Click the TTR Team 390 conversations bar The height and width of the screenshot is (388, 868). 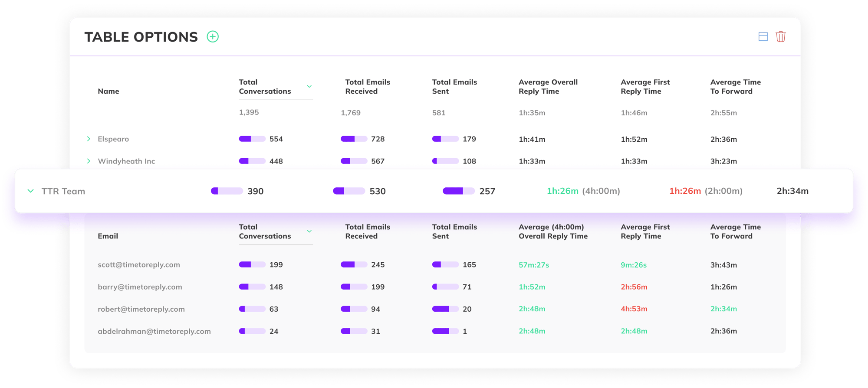227,191
